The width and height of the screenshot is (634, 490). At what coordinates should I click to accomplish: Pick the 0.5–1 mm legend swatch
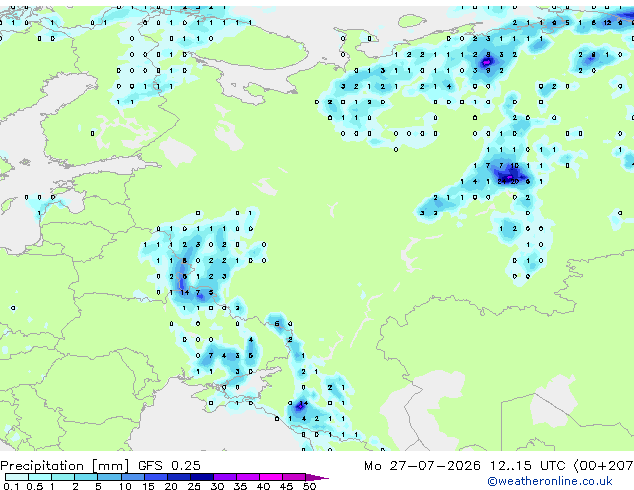[40, 477]
